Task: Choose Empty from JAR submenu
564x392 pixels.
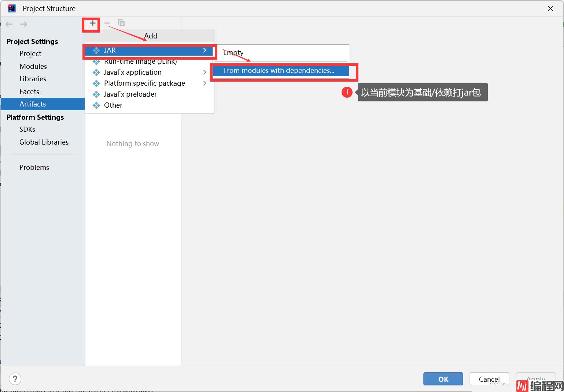Action: pyautogui.click(x=281, y=53)
